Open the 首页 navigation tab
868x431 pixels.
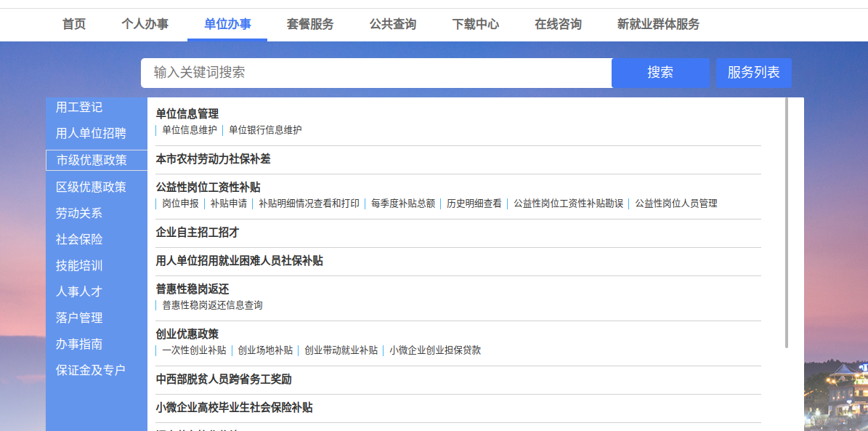(74, 24)
